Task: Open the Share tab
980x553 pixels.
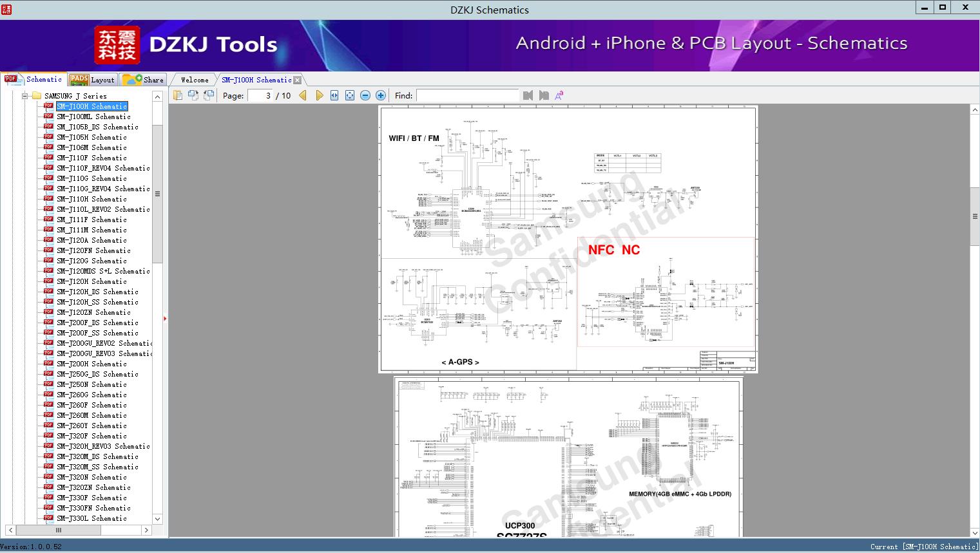Action: point(144,80)
